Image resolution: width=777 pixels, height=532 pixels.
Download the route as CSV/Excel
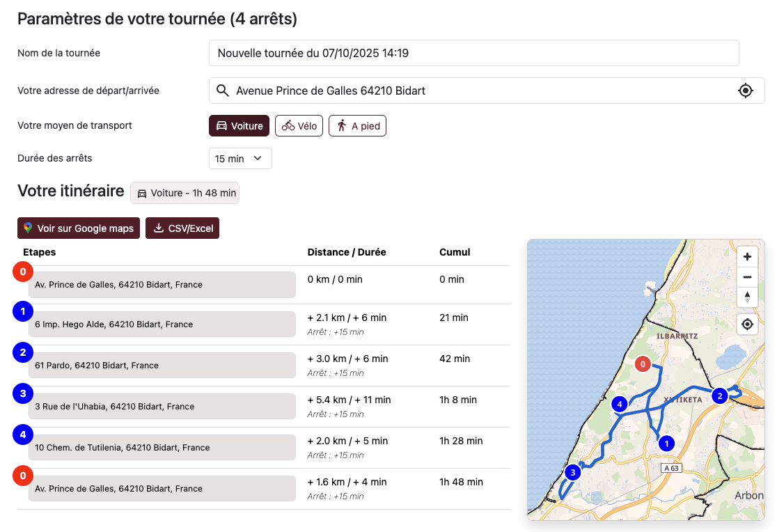pos(182,228)
